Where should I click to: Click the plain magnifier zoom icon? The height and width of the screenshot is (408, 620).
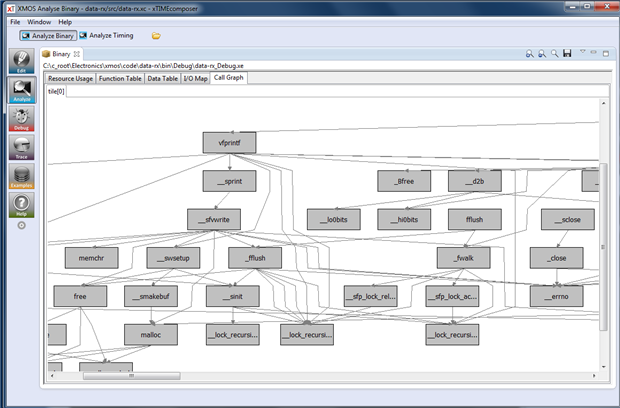click(x=555, y=53)
